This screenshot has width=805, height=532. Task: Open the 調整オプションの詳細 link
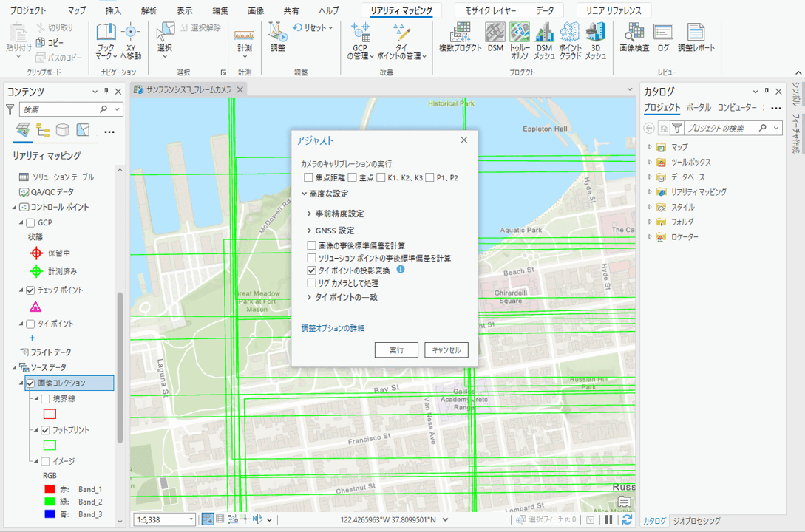(333, 328)
